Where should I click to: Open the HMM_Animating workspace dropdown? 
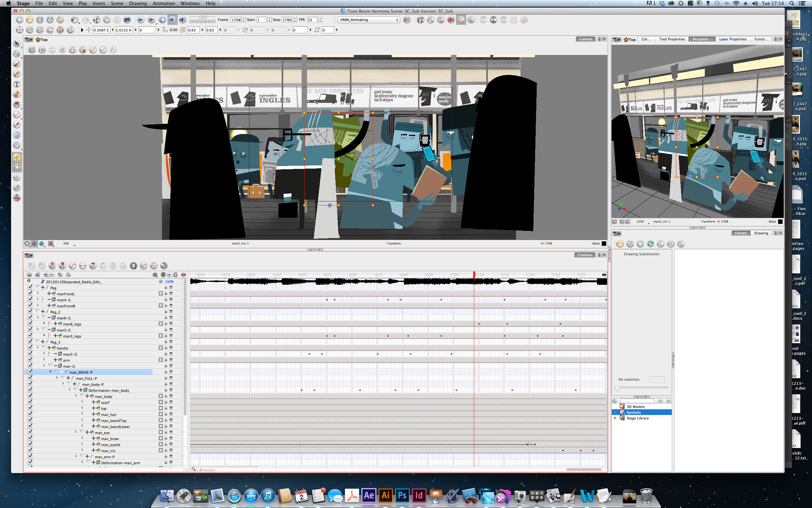369,20
